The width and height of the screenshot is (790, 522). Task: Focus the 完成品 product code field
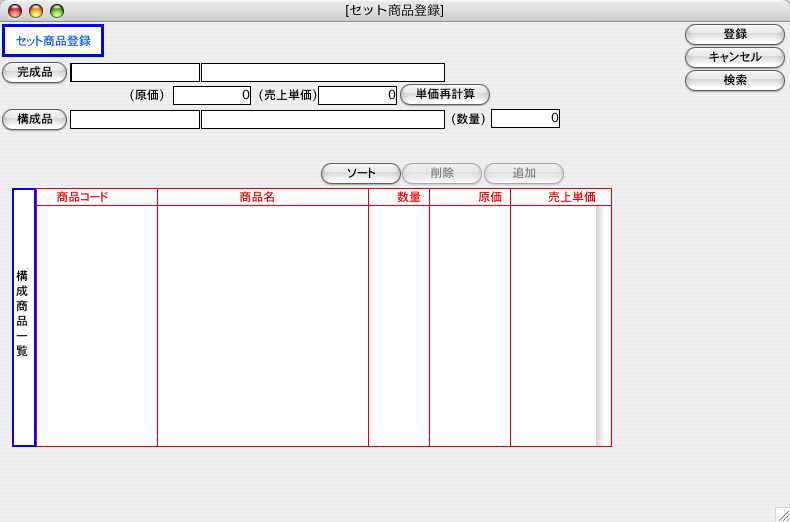[135, 72]
